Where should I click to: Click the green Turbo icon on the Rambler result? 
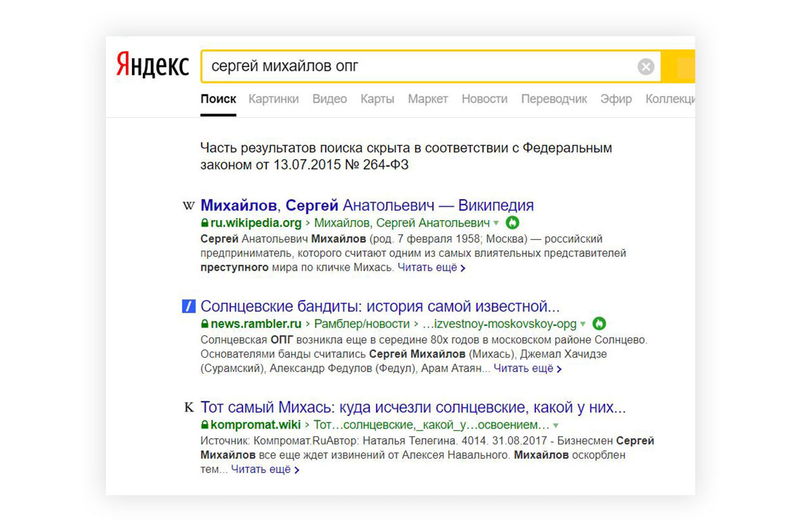click(599, 323)
